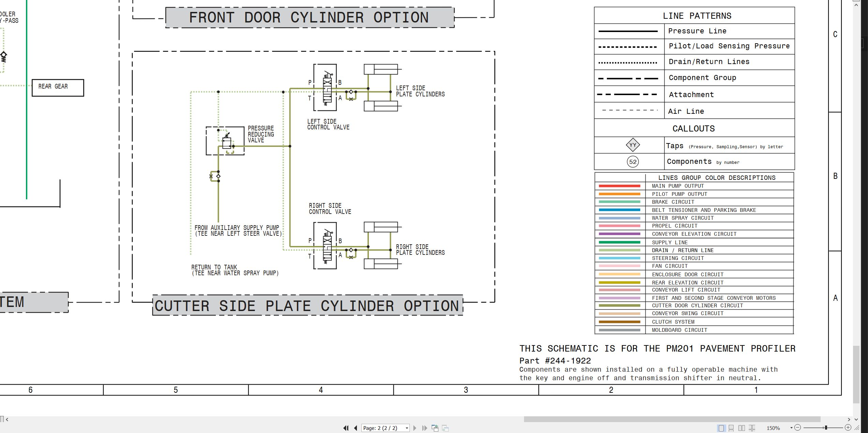
Task: Click the Drain/Return Lines legend entry
Action: [709, 62]
